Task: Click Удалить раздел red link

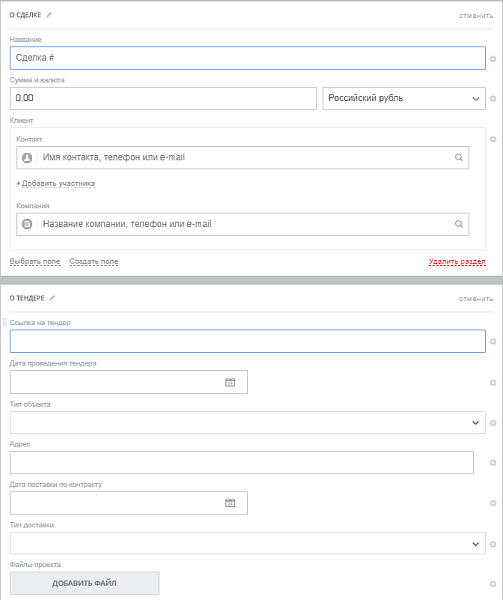Action: pyautogui.click(x=457, y=262)
